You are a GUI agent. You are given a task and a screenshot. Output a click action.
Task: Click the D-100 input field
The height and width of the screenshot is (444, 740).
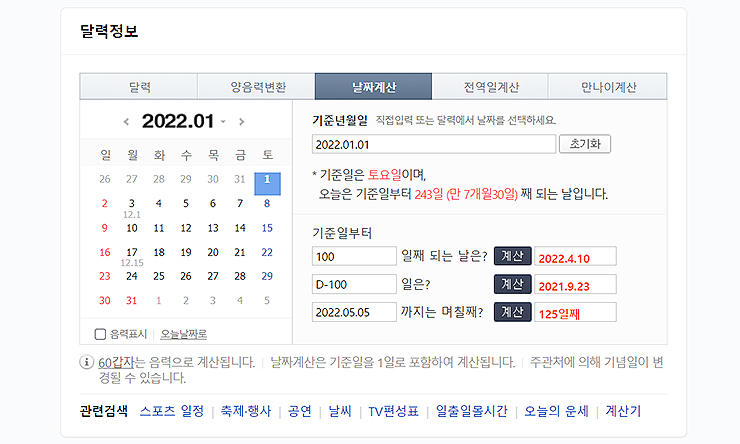point(354,284)
